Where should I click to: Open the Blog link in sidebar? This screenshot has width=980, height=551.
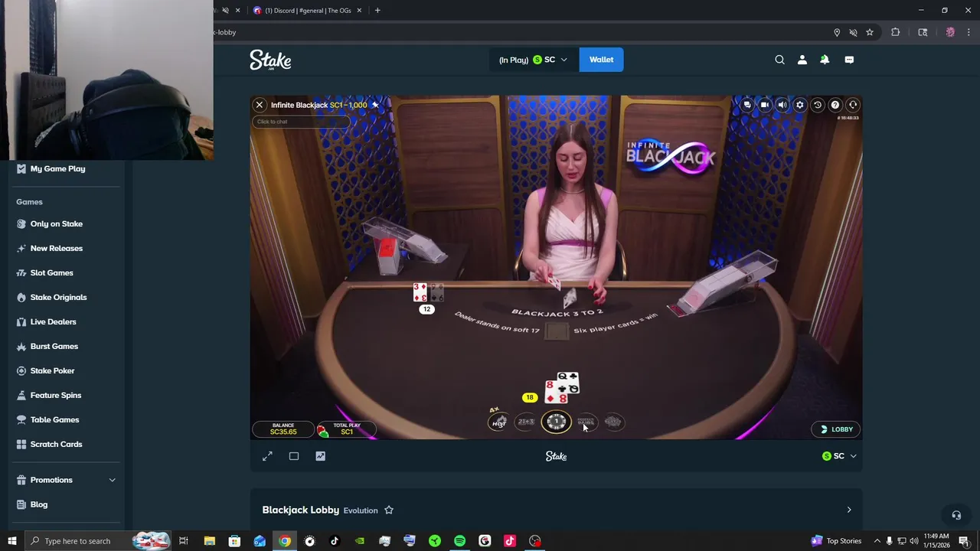[38, 504]
